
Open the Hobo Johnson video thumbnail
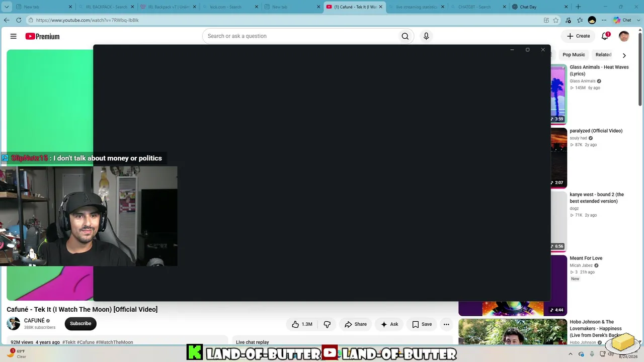pyautogui.click(x=513, y=332)
